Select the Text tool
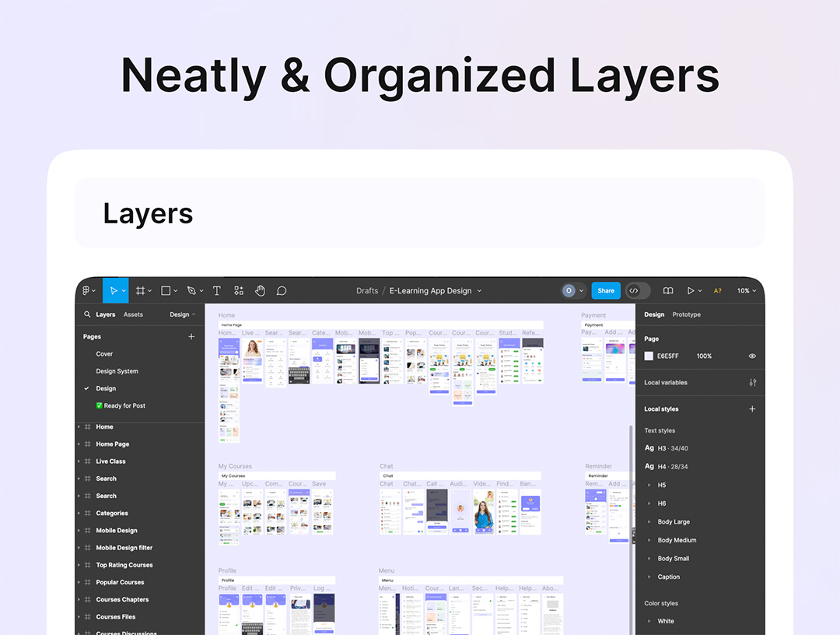The height and width of the screenshot is (635, 840). (217, 290)
